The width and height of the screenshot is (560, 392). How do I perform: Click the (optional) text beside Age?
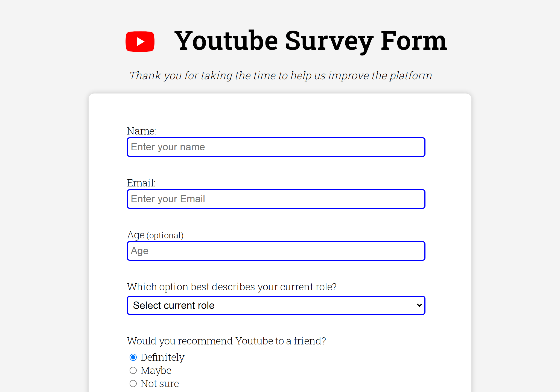165,235
